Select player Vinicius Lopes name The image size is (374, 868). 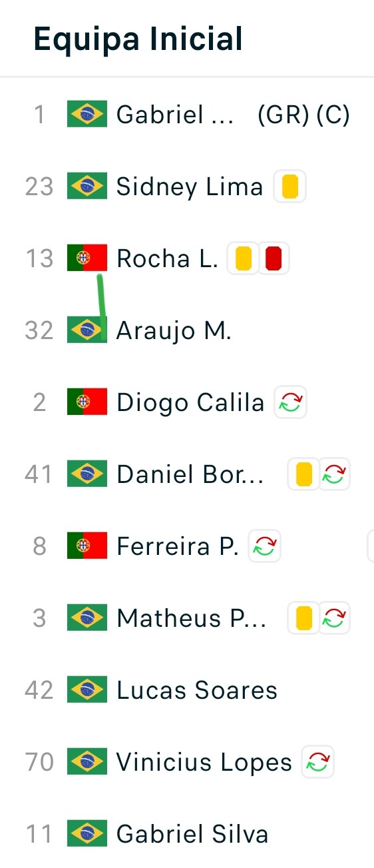(204, 762)
